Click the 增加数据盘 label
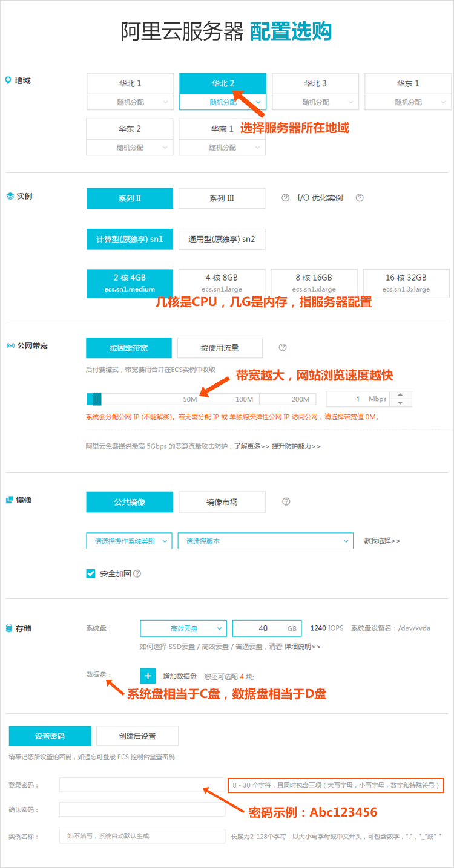Viewport: 454px width, 868px height. click(x=180, y=677)
